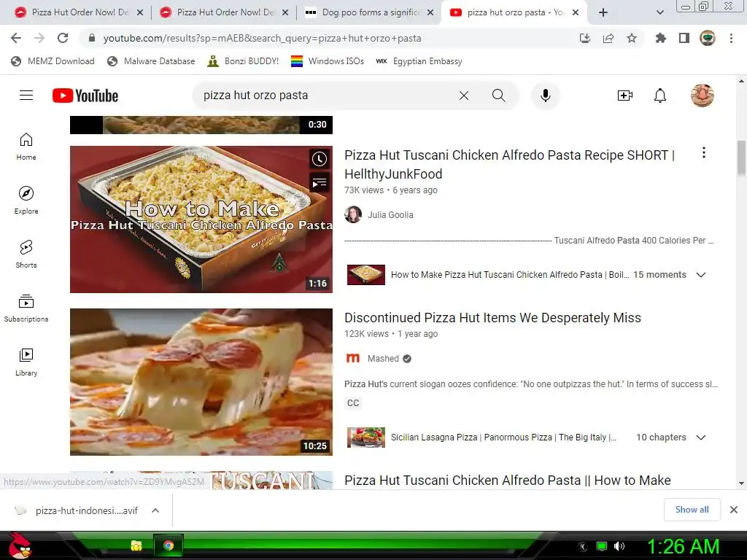Open the tab search dropdown arrow
747x560 pixels.
pos(659,13)
